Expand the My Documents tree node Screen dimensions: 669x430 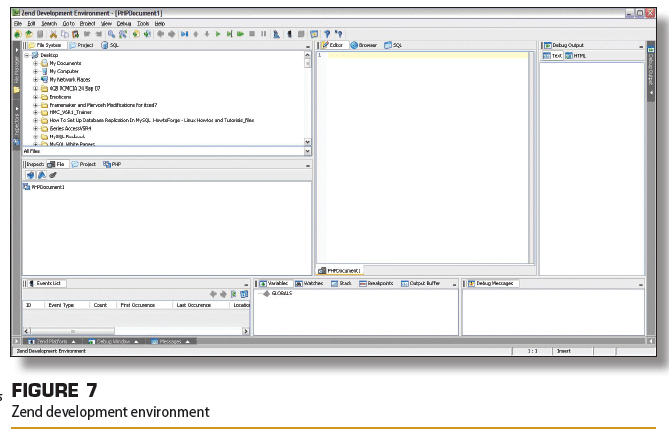36,63
